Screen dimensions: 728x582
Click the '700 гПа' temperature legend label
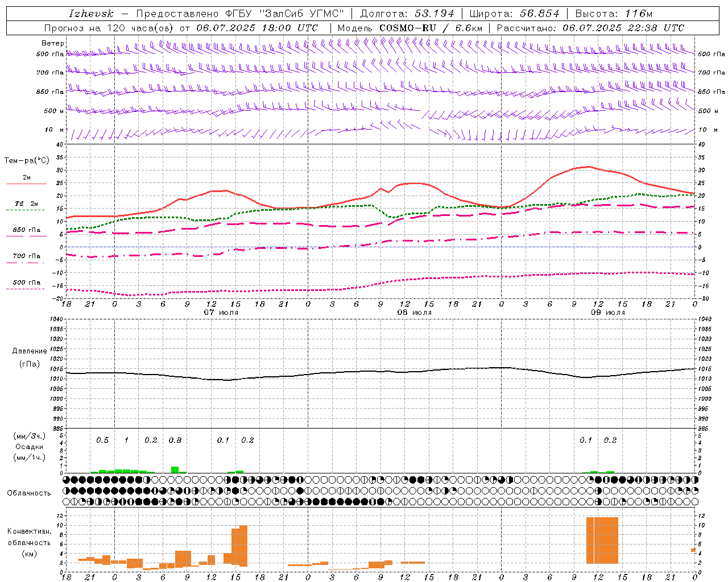pyautogui.click(x=27, y=256)
